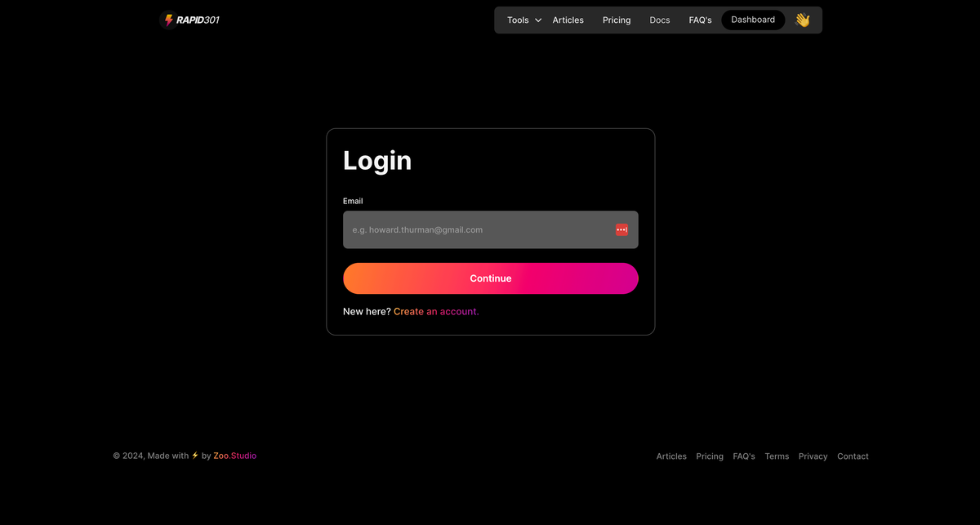Go to Pricing in the top navigation

[617, 20]
